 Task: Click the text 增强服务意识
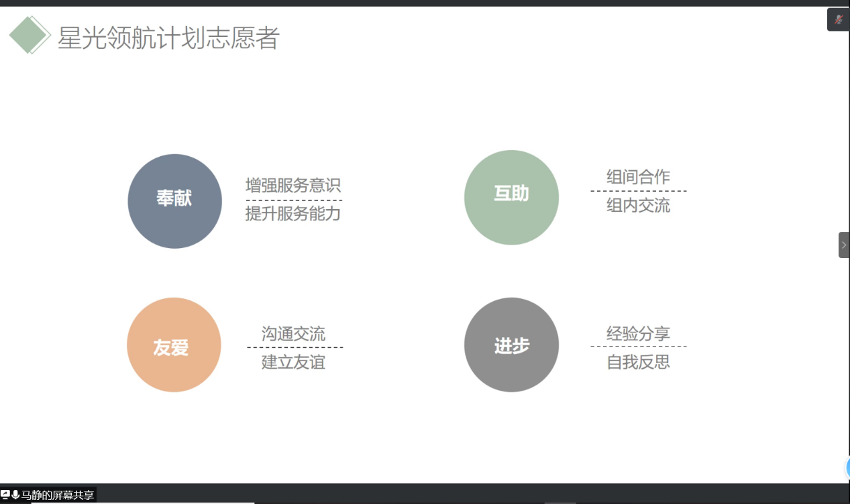293,186
